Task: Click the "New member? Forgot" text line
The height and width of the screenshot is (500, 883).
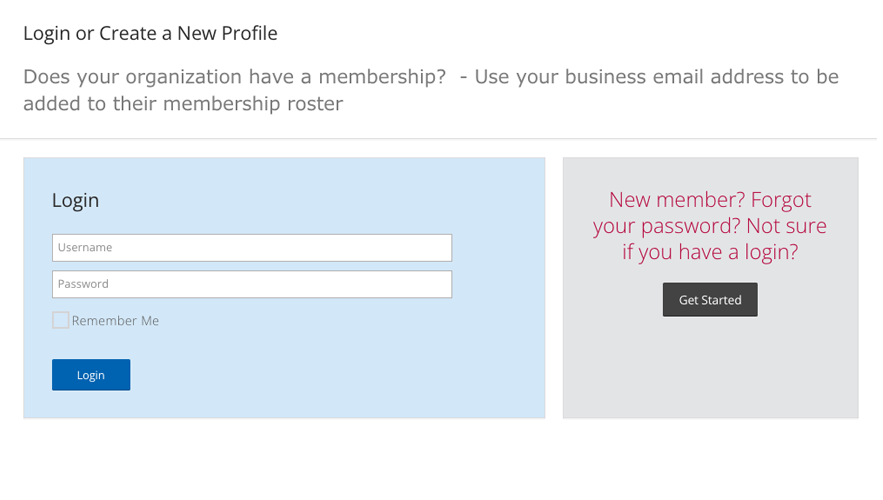Action: (x=710, y=200)
